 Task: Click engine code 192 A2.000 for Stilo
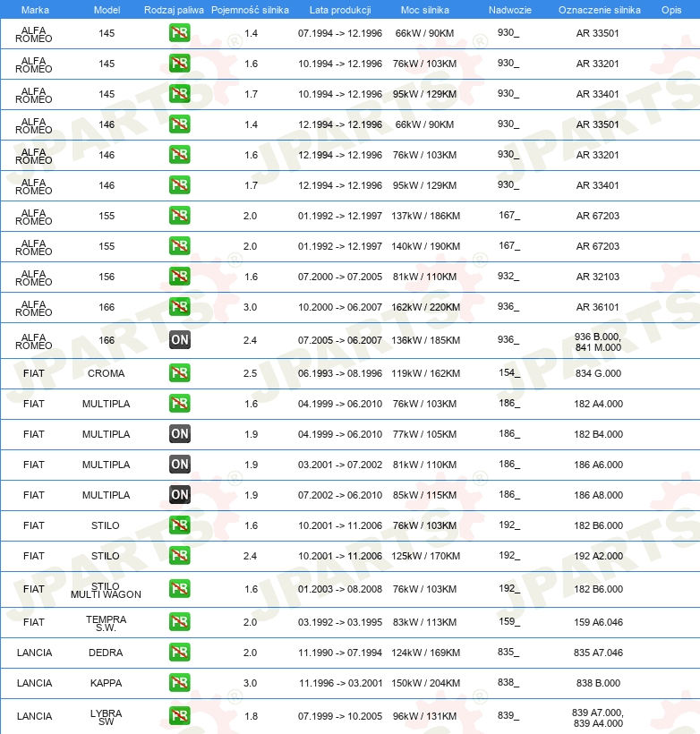598,556
